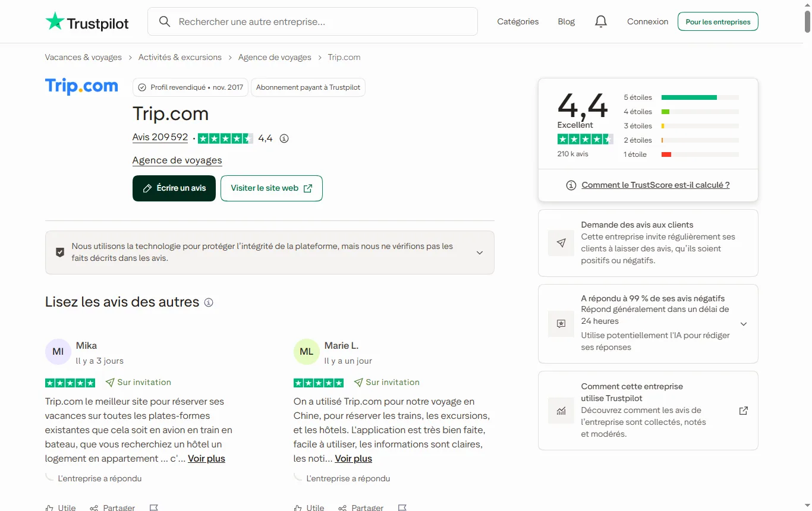Image resolution: width=812 pixels, height=511 pixels.
Task: Click Connexion in the header
Action: click(648, 21)
